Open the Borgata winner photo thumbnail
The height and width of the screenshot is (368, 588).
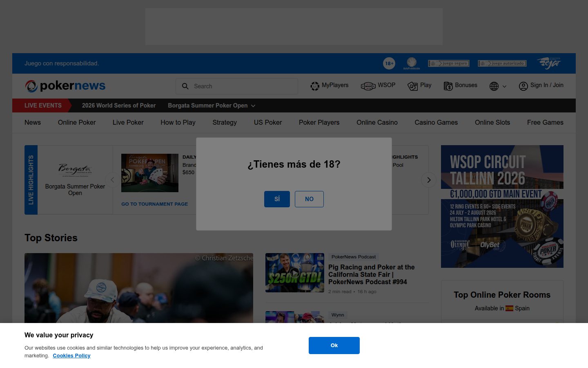(150, 173)
